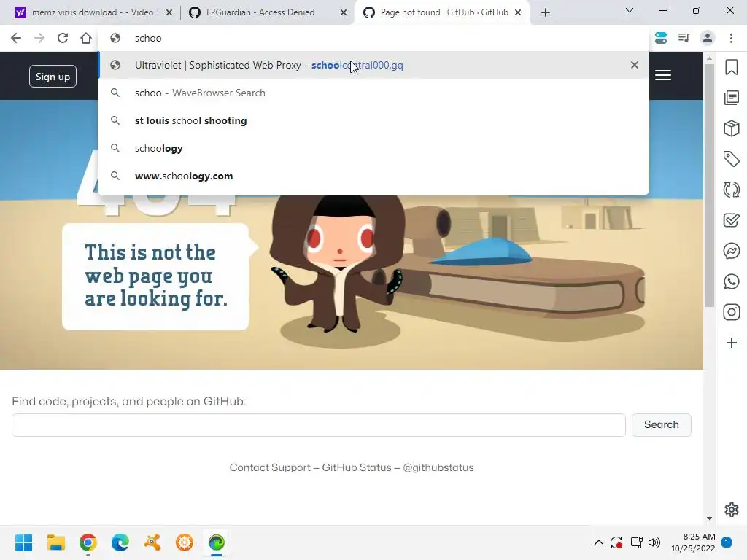Click the teal toggle extension icon in toolbar
The height and width of the screenshot is (560, 747).
point(661,38)
